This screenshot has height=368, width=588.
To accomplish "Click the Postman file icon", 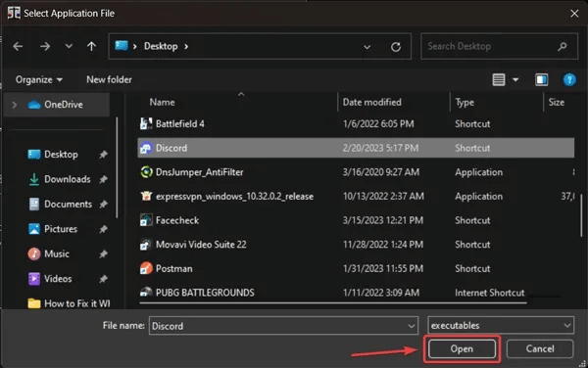I will (x=146, y=268).
